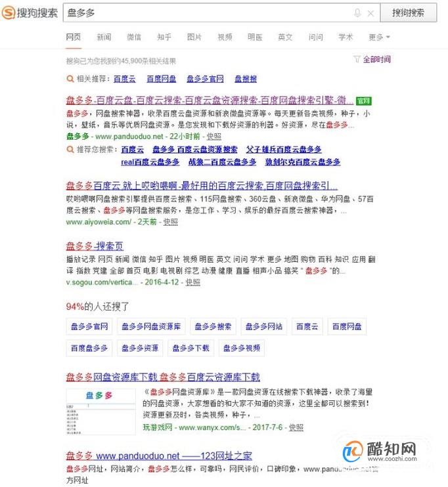Open the first result 盘多多-百度云盘 title
The width and height of the screenshot is (448, 487).
(210, 100)
